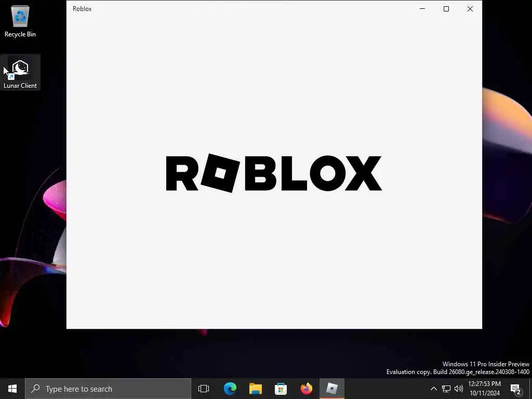Click the taskbar search box
532x399 pixels.
click(x=108, y=389)
